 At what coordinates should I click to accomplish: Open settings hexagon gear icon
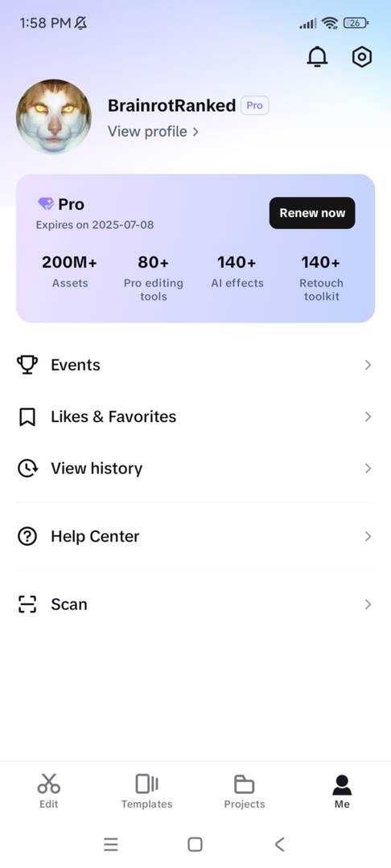click(x=362, y=56)
